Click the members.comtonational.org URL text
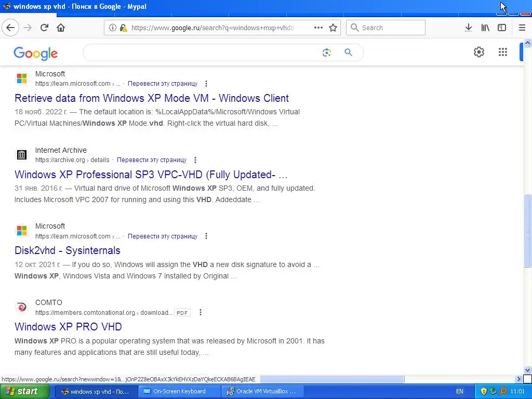 [104, 312]
